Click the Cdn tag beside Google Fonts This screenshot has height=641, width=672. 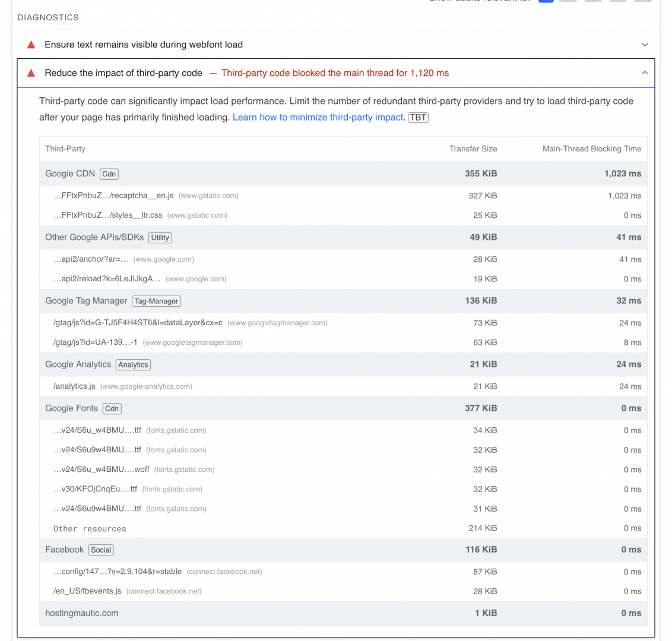pos(112,409)
